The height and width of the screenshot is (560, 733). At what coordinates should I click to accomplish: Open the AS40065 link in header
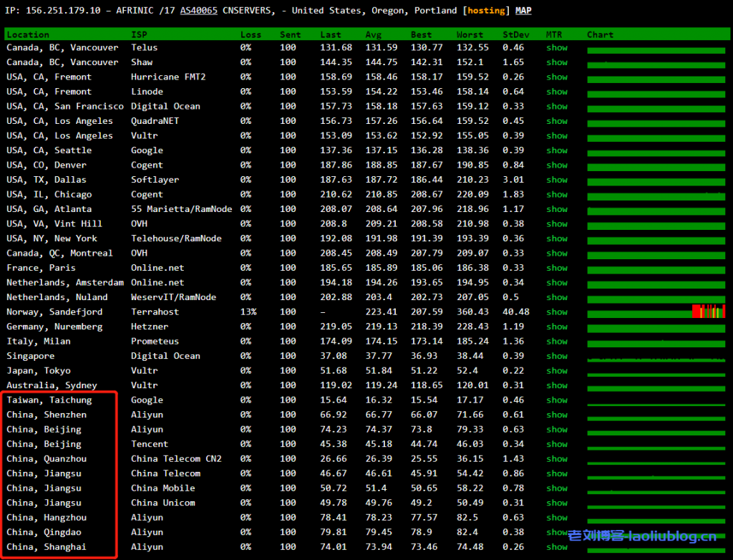(198, 11)
